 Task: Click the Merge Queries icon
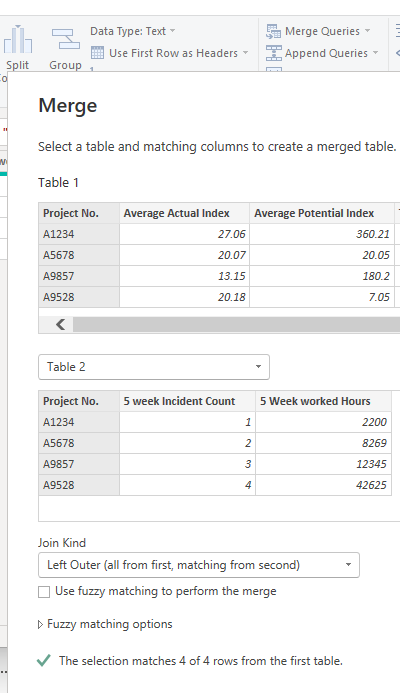pyautogui.click(x=273, y=31)
